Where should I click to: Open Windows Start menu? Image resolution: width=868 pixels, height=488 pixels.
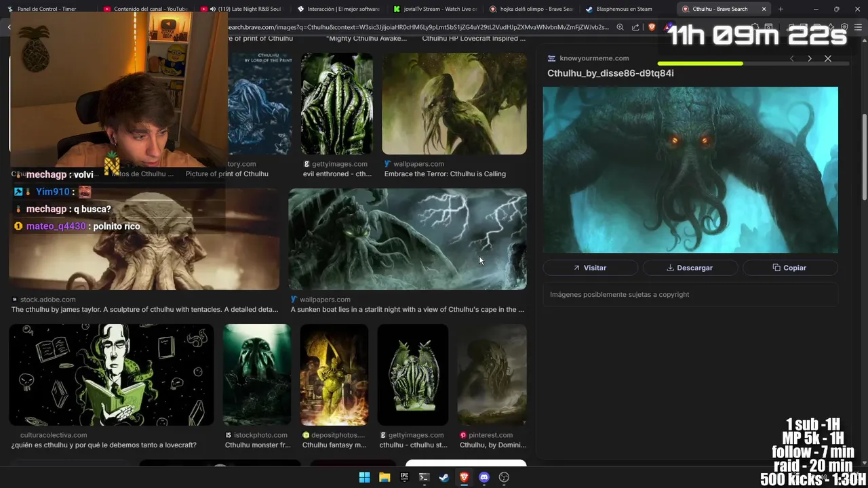click(x=364, y=477)
